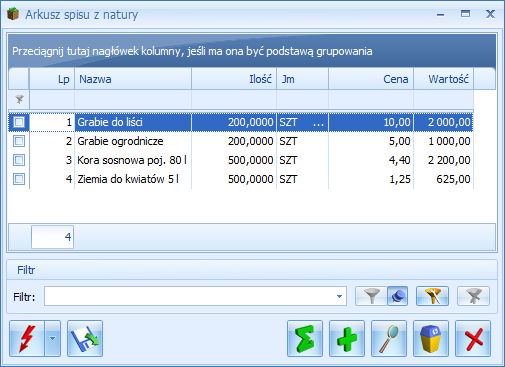The image size is (505, 367).
Task: Minimize the Arkusz spisu z natury window
Action: point(440,15)
